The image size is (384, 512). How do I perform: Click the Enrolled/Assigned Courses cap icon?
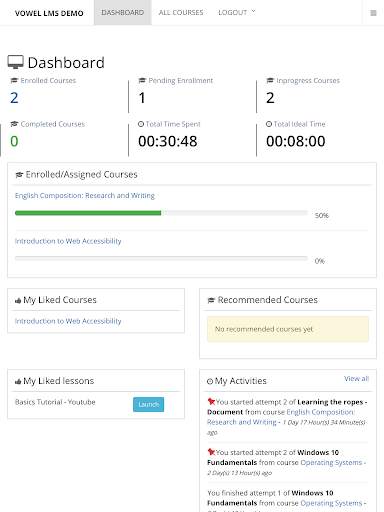click(x=19, y=175)
